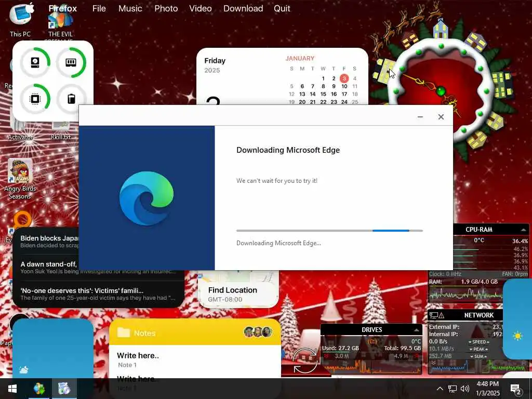
Task: Open the network tray icon
Action: [x=453, y=389]
